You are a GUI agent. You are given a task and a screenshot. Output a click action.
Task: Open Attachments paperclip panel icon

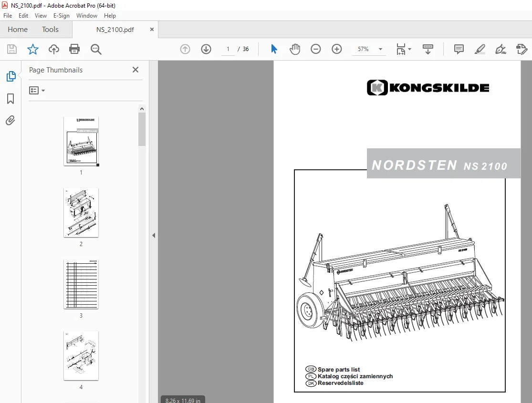coord(10,121)
